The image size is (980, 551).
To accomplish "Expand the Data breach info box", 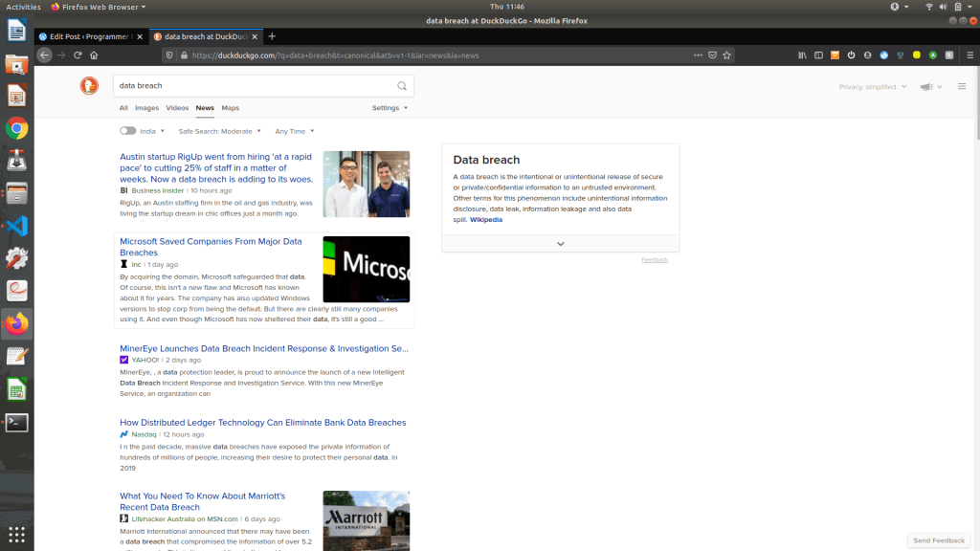I will [560, 244].
